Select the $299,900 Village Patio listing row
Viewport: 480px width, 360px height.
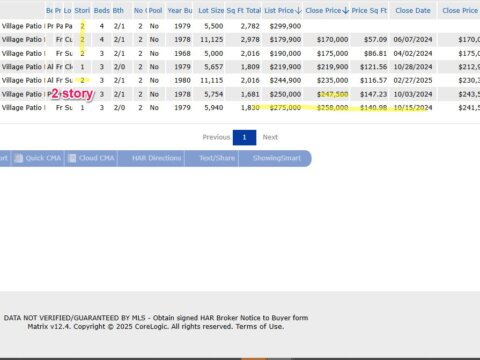(240, 26)
